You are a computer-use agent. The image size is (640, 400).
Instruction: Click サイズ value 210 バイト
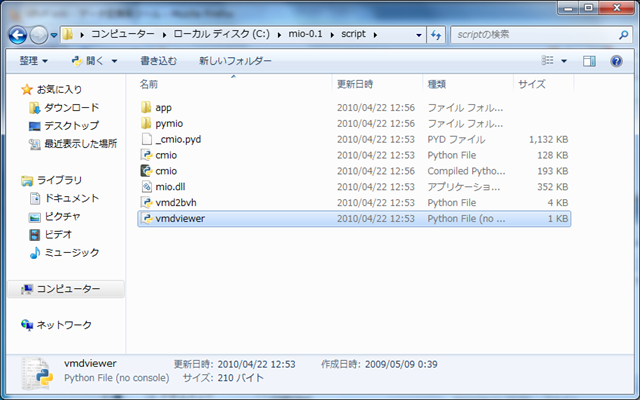click(240, 378)
